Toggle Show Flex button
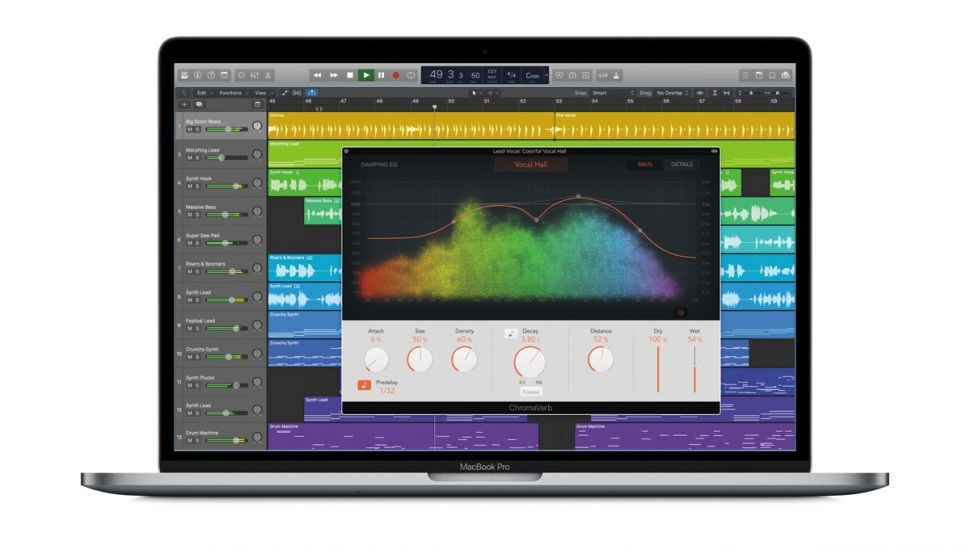 tap(297, 93)
